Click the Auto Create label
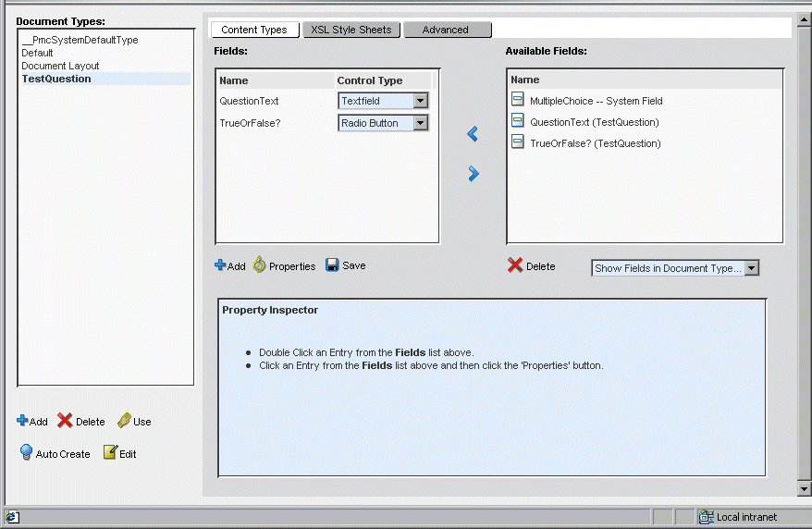Screen dimensions: 812x529 pos(63,454)
